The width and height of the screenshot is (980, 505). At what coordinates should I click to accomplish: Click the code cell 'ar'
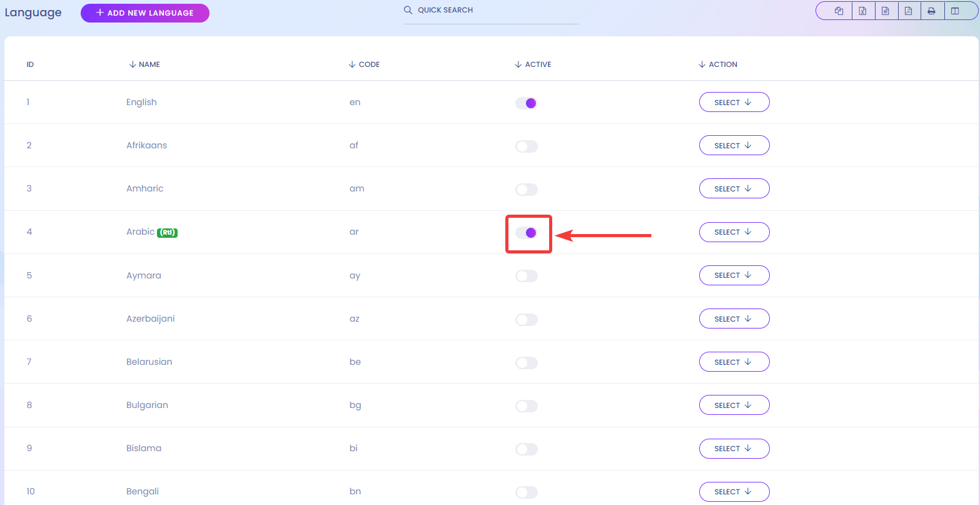(x=354, y=232)
